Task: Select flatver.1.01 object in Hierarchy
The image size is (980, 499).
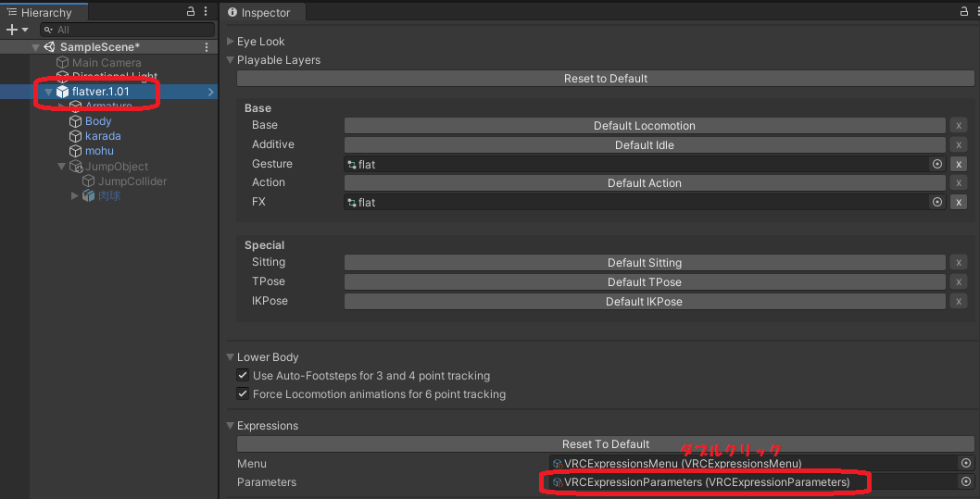Action: coord(101,92)
